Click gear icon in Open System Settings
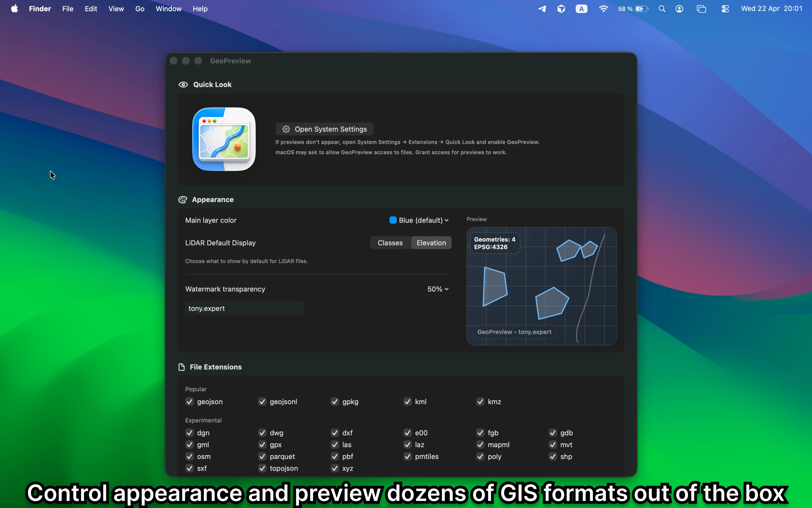Image resolution: width=812 pixels, height=508 pixels. tap(286, 129)
